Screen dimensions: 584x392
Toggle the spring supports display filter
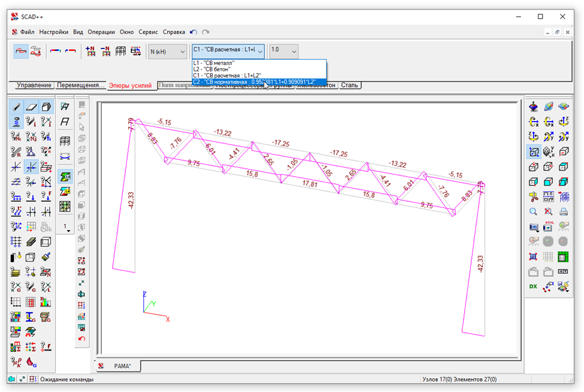(16, 122)
